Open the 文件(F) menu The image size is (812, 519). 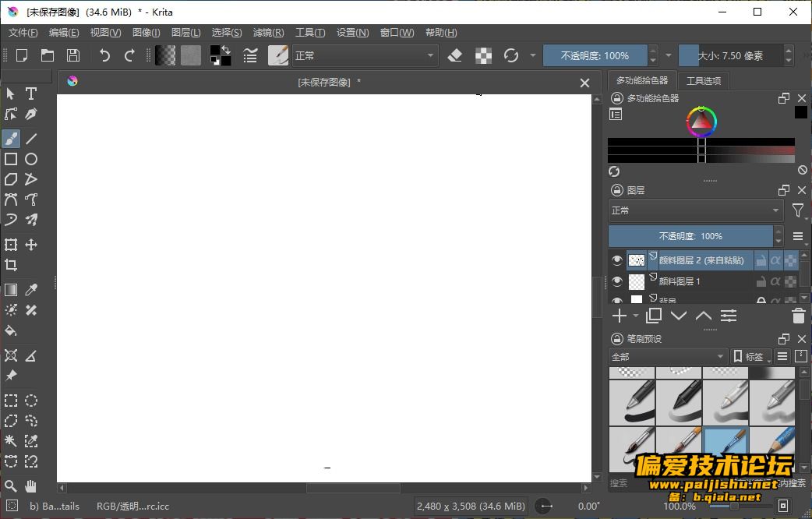click(23, 33)
